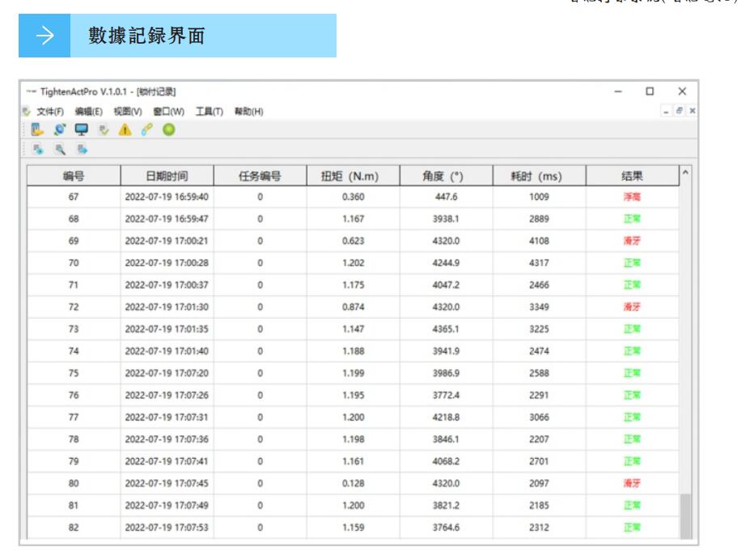Click the green circle status icon

point(171,129)
